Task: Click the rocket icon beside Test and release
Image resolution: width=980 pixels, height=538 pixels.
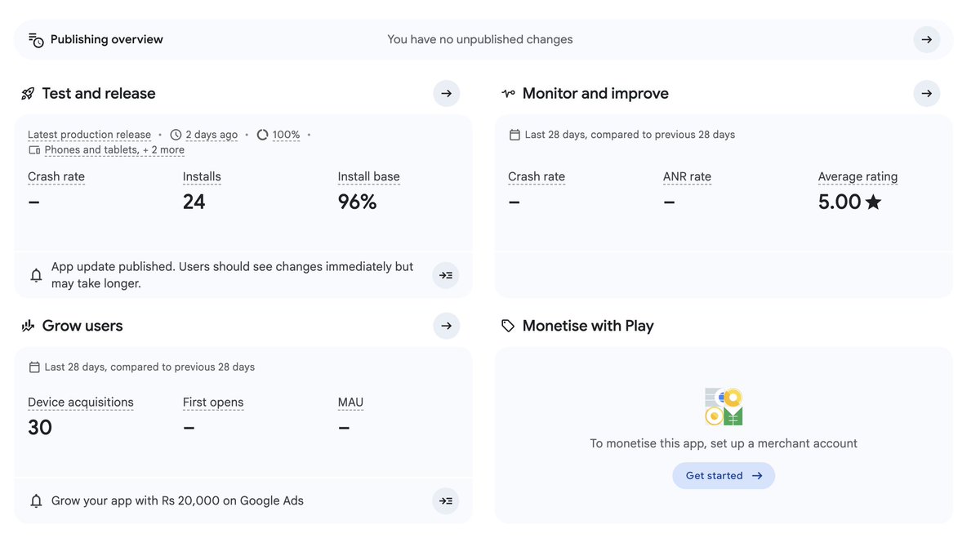Action: click(28, 94)
